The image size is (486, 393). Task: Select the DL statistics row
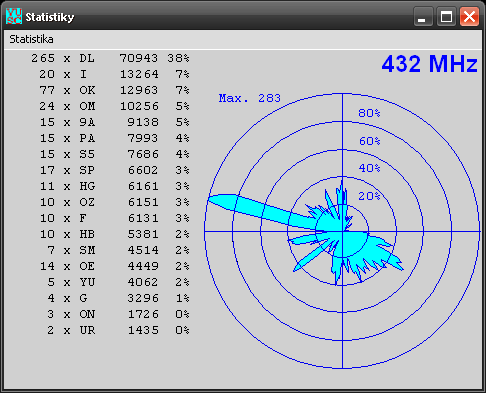(110, 58)
